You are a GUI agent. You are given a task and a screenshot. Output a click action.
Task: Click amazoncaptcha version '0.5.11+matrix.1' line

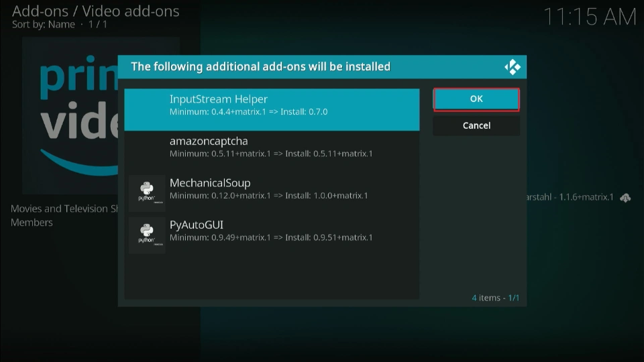[271, 154]
